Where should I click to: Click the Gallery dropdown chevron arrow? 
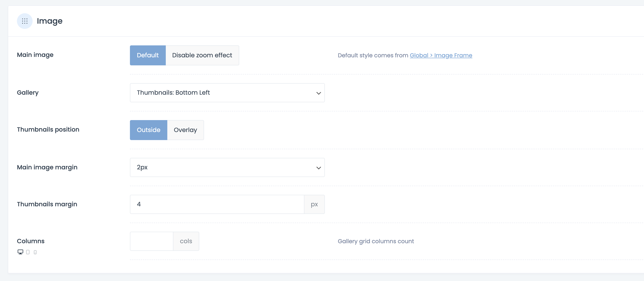[318, 93]
